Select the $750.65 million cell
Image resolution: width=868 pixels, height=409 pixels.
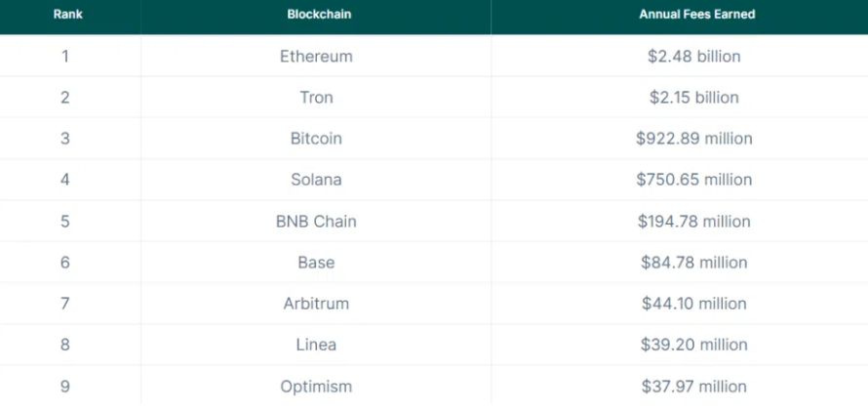pos(694,180)
